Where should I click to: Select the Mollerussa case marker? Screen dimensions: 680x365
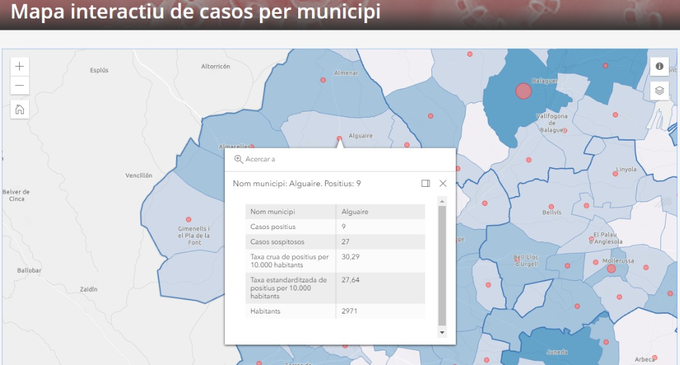[611, 269]
